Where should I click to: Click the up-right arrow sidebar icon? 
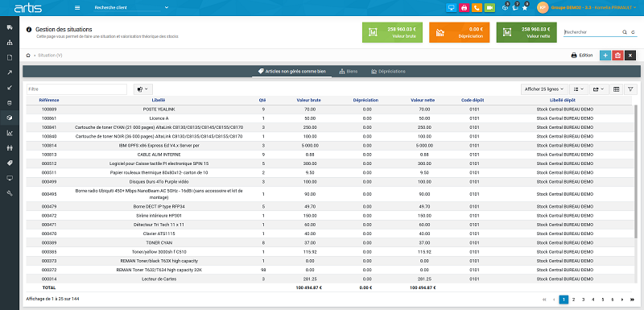pyautogui.click(x=10, y=72)
